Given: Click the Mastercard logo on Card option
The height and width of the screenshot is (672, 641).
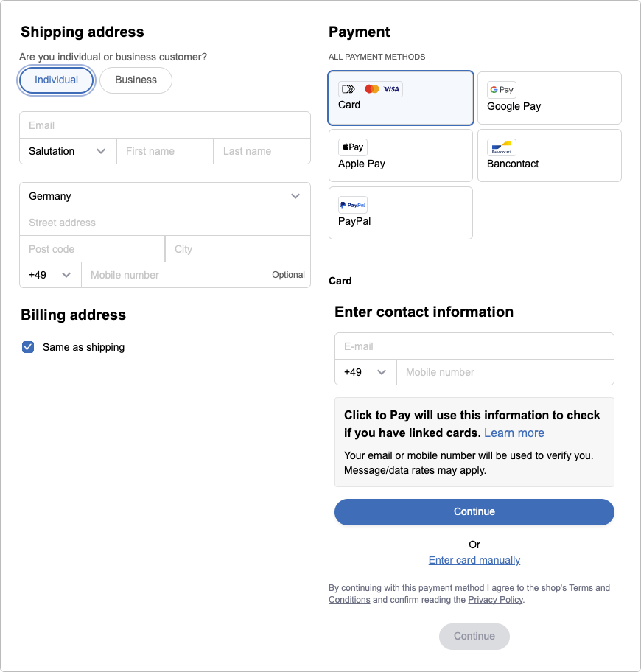Looking at the screenshot, I should coord(371,88).
